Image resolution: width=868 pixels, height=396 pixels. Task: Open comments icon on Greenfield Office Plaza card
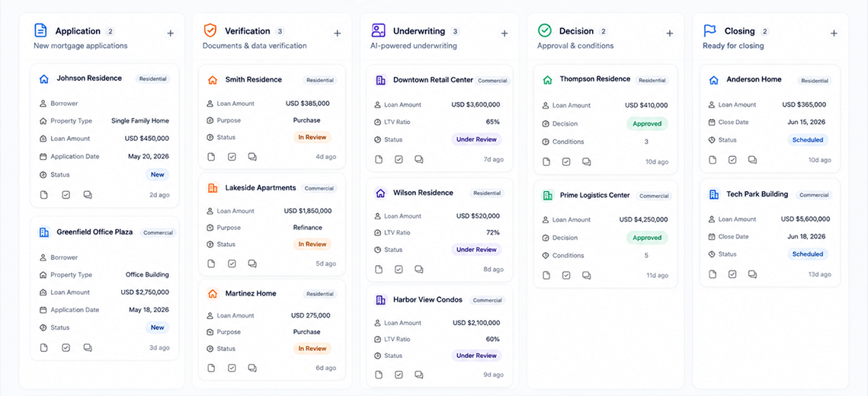pyautogui.click(x=88, y=347)
